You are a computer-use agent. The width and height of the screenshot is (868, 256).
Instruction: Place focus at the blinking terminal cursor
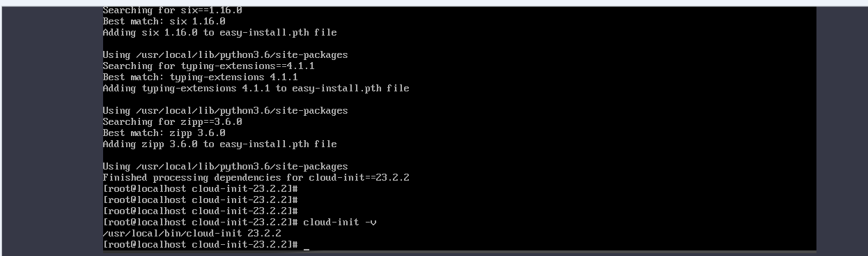[306, 246]
